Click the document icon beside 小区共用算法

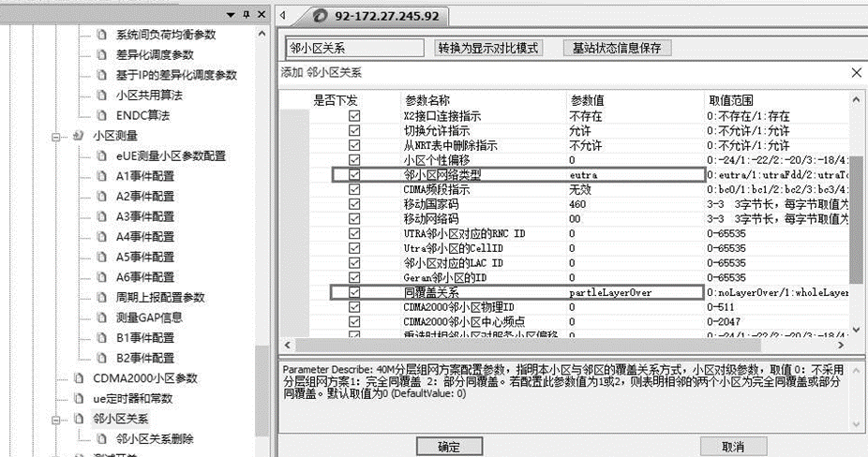click(x=101, y=96)
